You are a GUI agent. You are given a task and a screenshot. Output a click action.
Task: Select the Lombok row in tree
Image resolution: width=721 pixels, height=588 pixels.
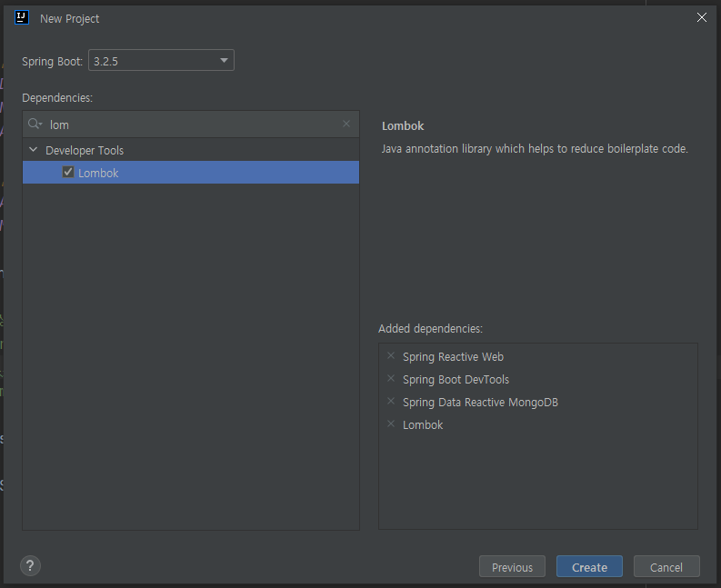pyautogui.click(x=191, y=173)
